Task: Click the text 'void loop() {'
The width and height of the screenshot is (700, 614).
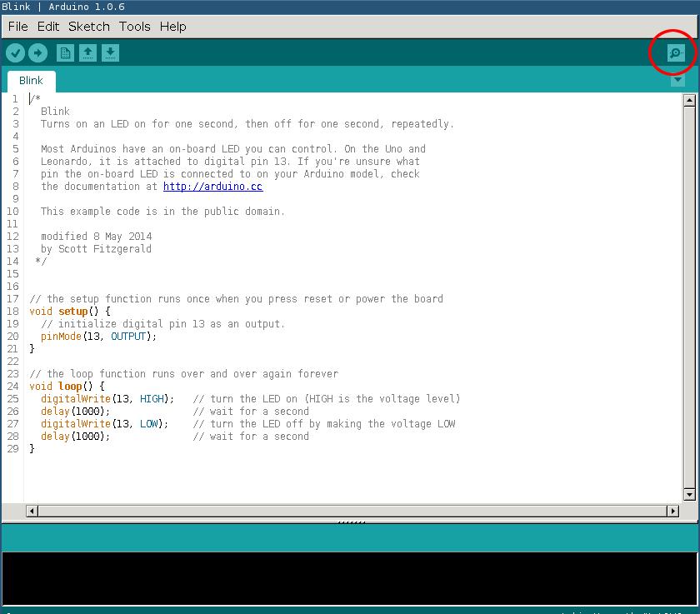Action: pyautogui.click(x=67, y=387)
